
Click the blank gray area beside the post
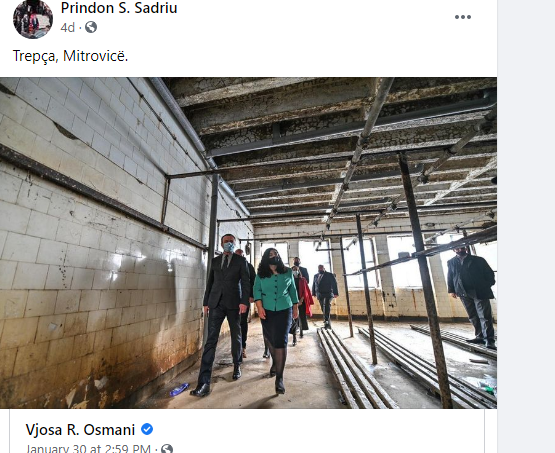pyautogui.click(x=526, y=226)
